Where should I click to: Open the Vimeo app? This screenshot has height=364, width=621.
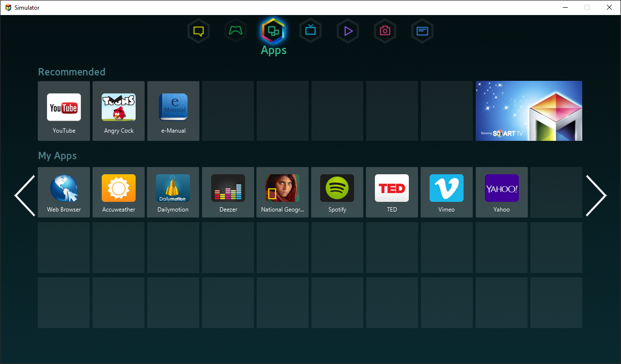click(x=447, y=192)
